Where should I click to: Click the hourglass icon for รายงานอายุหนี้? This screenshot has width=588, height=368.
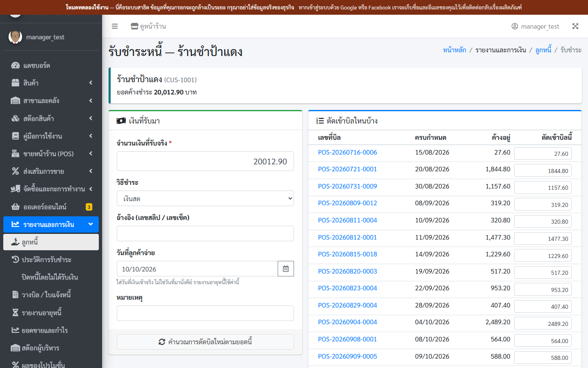click(x=16, y=312)
